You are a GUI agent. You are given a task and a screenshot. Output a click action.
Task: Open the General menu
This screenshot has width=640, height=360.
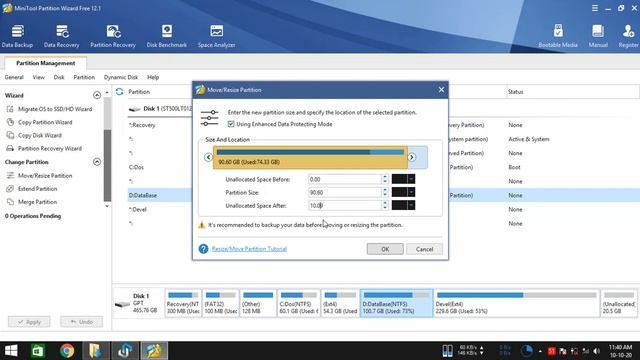point(14,77)
